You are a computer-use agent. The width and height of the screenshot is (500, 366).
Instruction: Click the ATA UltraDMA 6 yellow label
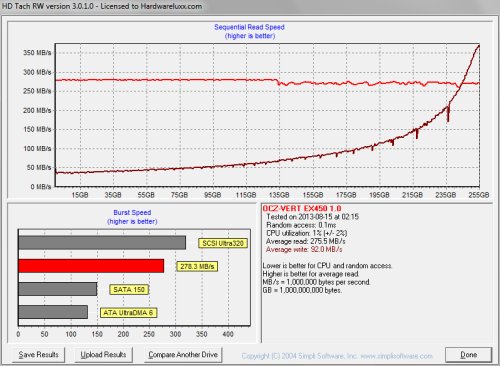pyautogui.click(x=128, y=313)
